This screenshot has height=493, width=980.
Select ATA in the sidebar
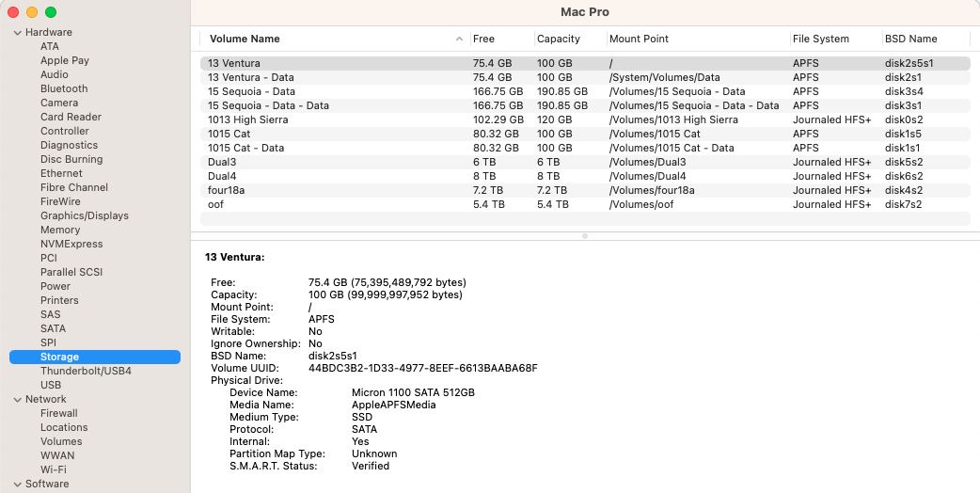click(49, 46)
